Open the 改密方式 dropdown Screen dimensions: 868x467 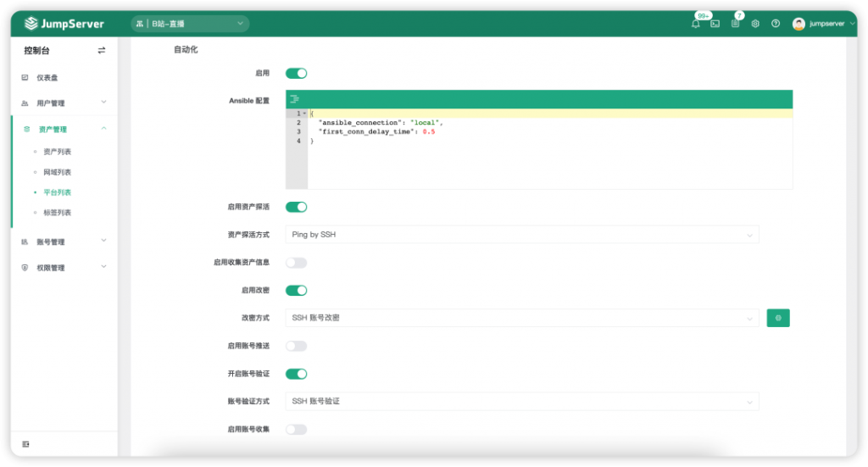[x=522, y=318]
